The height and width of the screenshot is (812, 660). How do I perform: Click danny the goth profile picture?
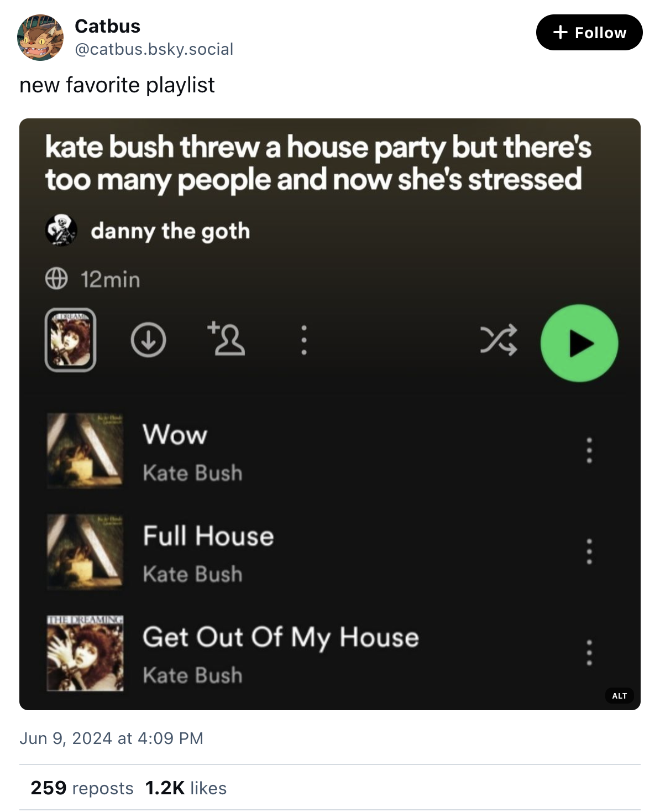click(61, 230)
